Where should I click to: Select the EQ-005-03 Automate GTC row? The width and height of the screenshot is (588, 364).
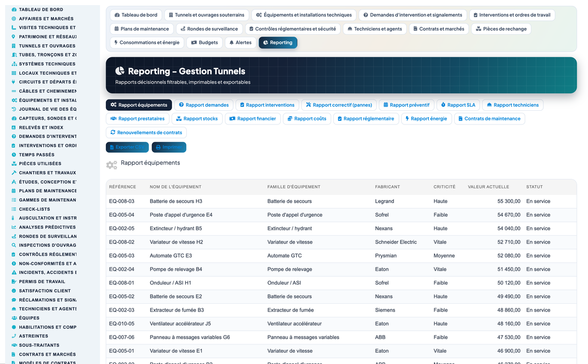point(341,256)
